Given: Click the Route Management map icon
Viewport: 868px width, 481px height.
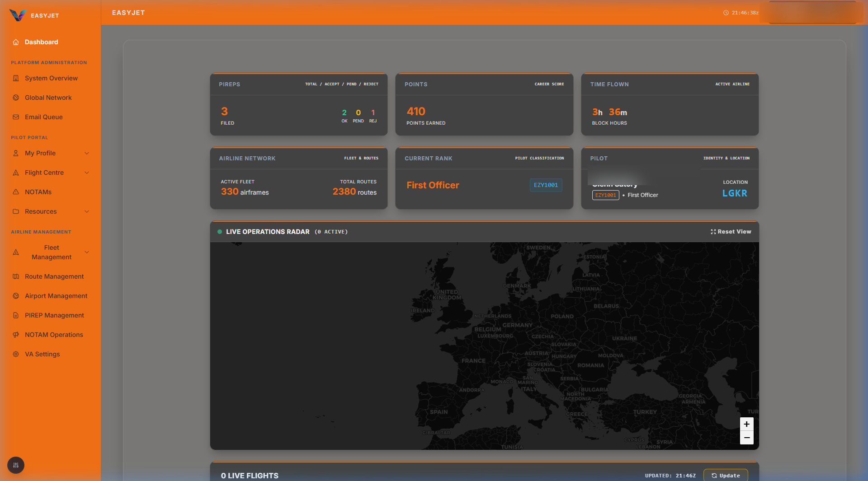Looking at the screenshot, I should coord(16,276).
